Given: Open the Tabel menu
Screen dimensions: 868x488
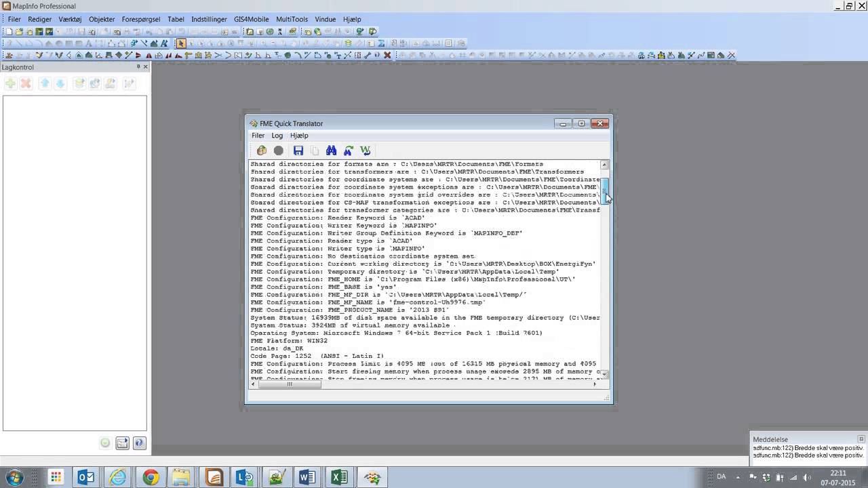Looking at the screenshot, I should coord(176,19).
